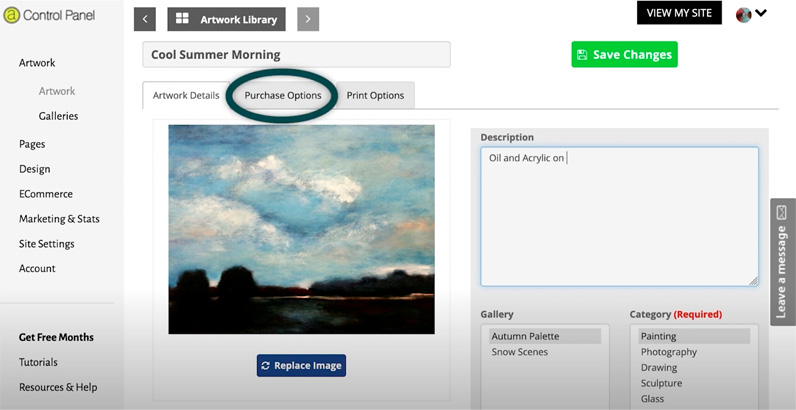Select Snow Scenes in the Gallery list
The height and width of the screenshot is (410, 796).
(518, 352)
